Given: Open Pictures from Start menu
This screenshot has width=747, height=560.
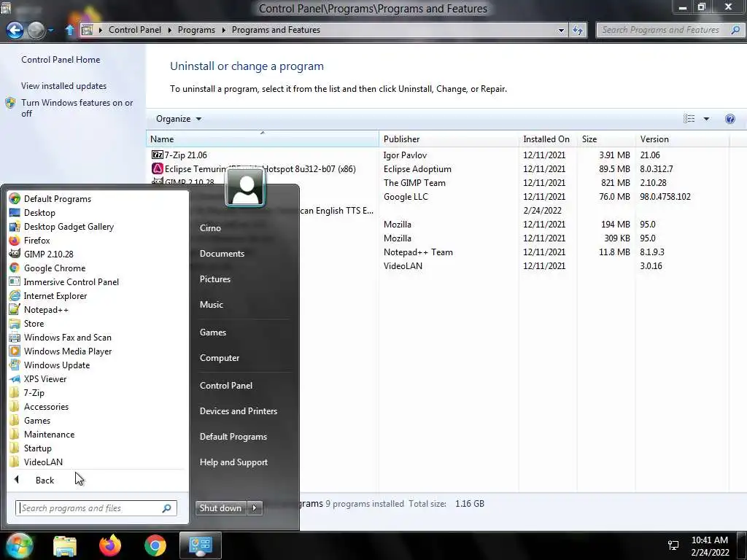Looking at the screenshot, I should coord(215,279).
